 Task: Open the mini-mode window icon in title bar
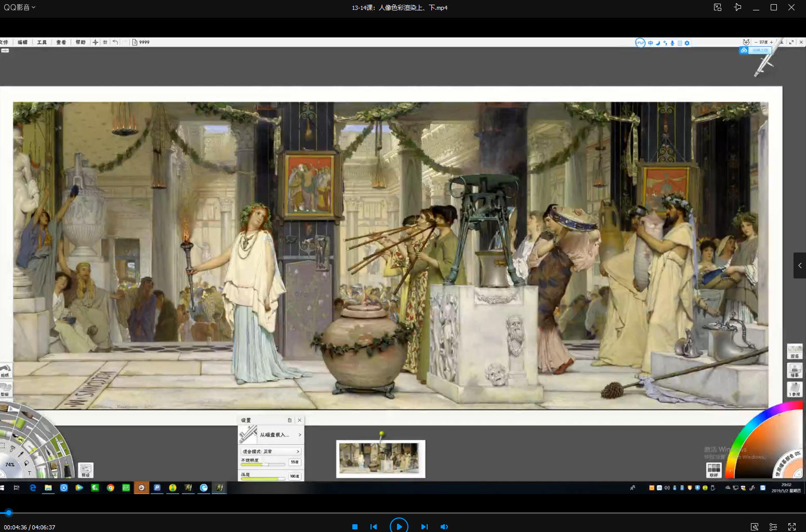(x=718, y=7)
